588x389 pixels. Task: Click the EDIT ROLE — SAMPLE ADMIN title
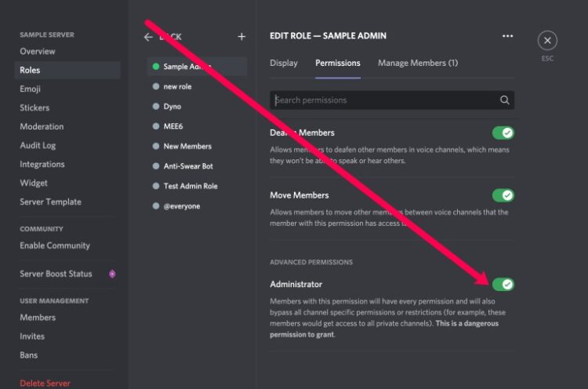point(328,36)
